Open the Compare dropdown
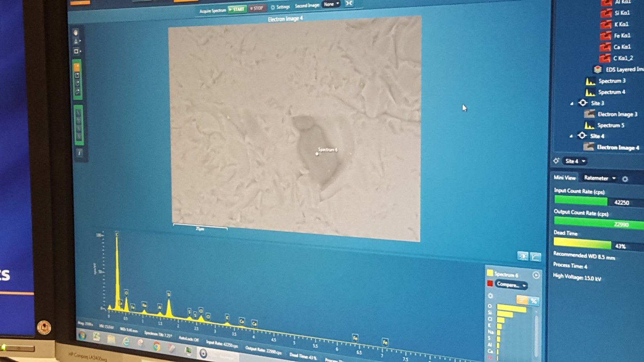 tap(511, 285)
